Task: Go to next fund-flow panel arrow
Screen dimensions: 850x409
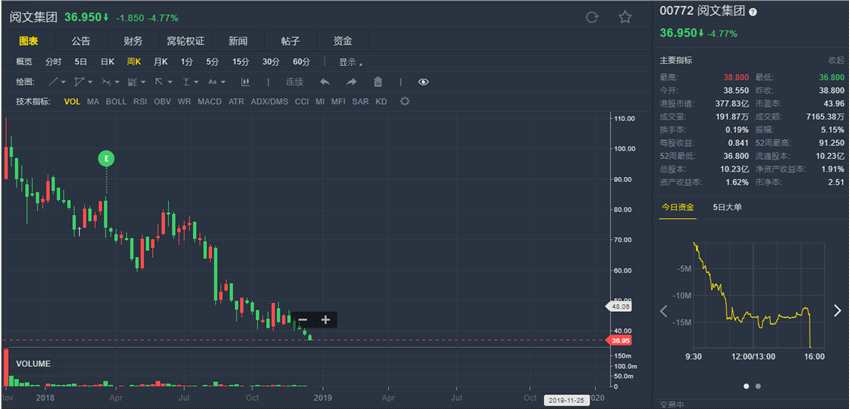Action: tap(838, 311)
